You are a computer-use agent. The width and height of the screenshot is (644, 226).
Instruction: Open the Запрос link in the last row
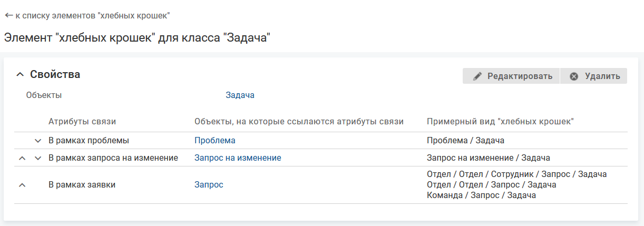click(209, 185)
